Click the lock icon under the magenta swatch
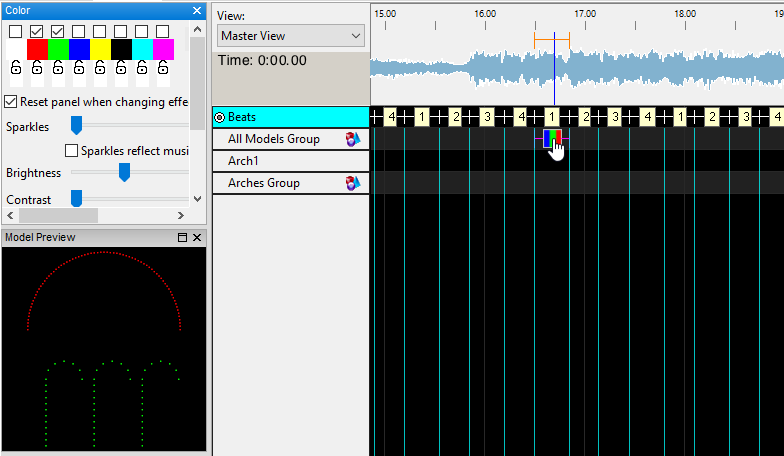 click(163, 69)
